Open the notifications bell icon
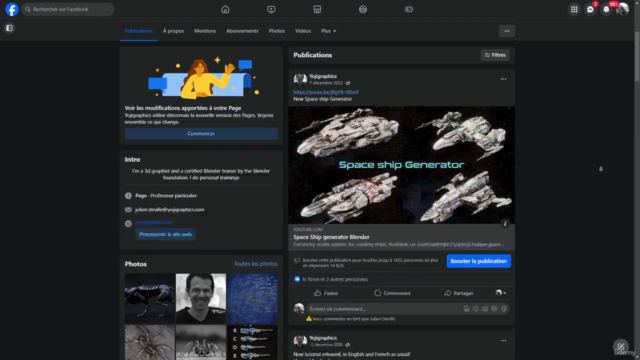The height and width of the screenshot is (360, 640). 606,9
